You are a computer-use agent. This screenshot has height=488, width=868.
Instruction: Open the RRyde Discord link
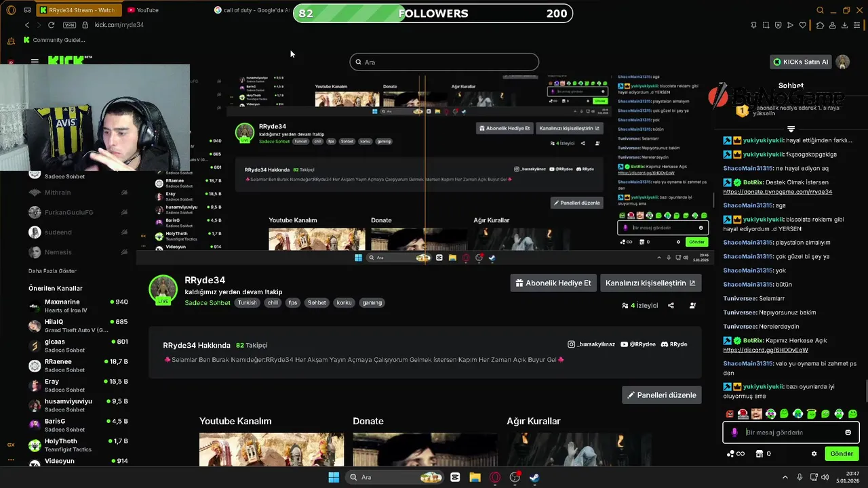pyautogui.click(x=674, y=344)
